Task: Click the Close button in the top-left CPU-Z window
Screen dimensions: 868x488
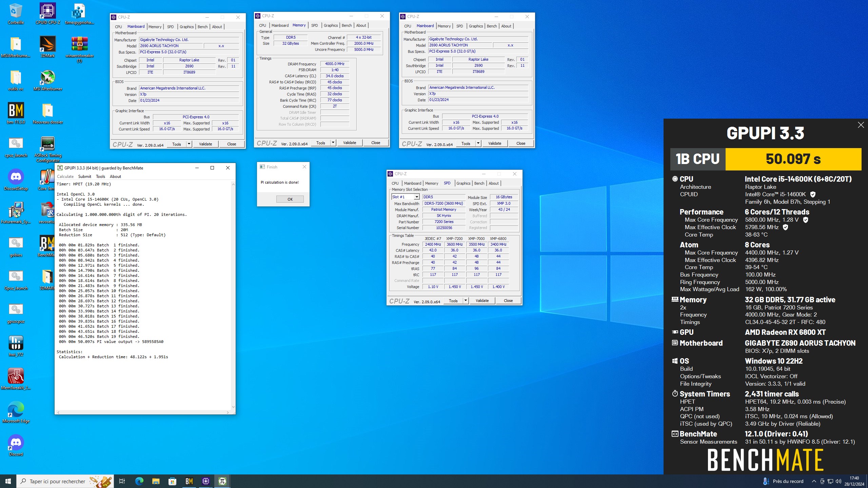Action: (232, 144)
